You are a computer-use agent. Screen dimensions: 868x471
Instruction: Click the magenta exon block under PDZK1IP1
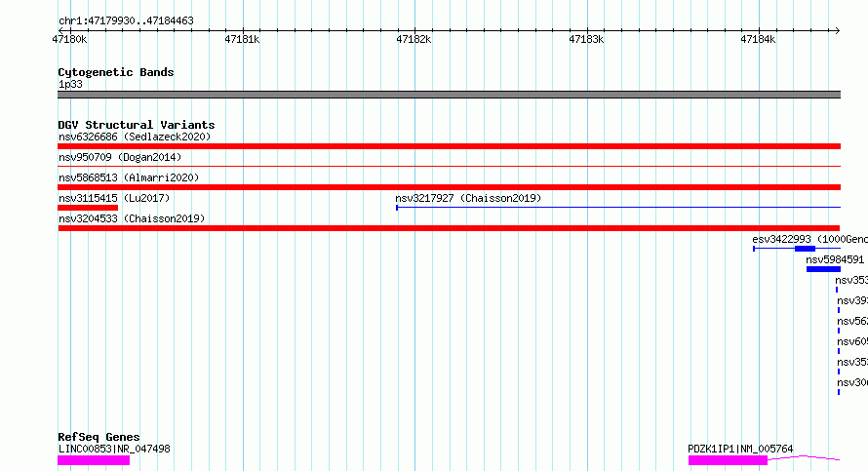point(728,460)
